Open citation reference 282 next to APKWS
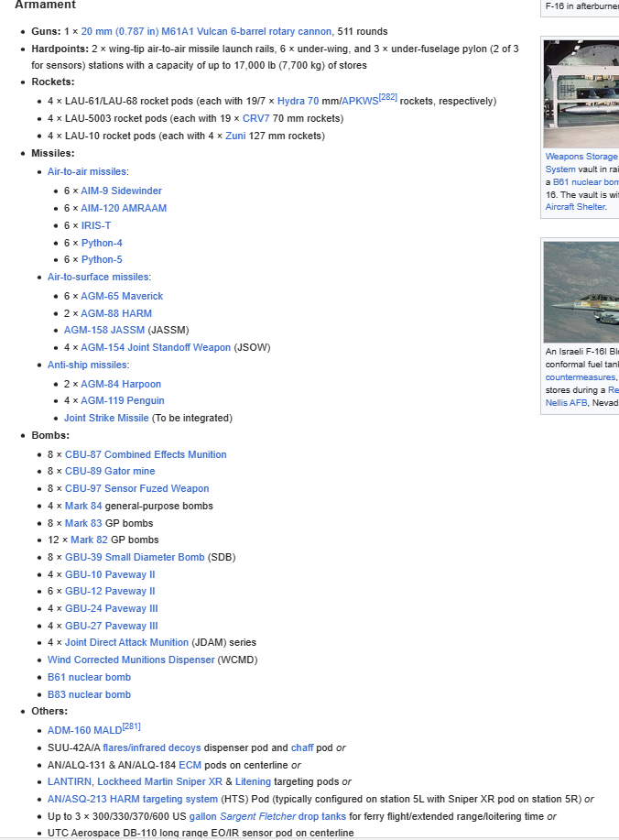Screen dimensions: 619x840 click(x=387, y=97)
